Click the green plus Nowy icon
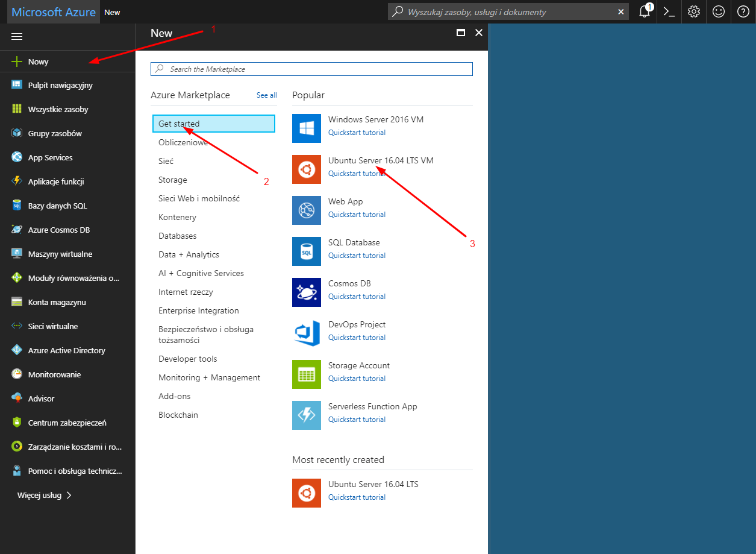 pyautogui.click(x=17, y=61)
